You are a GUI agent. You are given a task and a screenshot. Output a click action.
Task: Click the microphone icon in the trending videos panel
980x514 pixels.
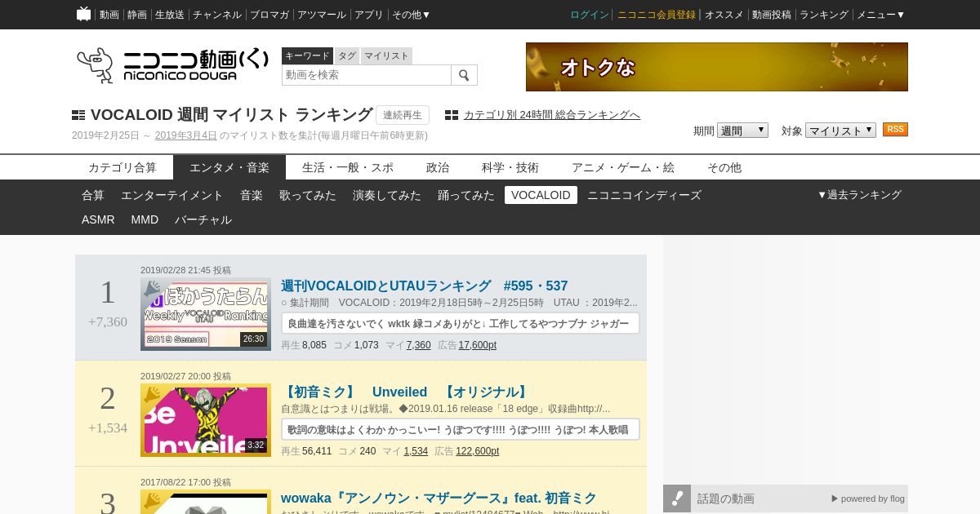pyautogui.click(x=677, y=498)
